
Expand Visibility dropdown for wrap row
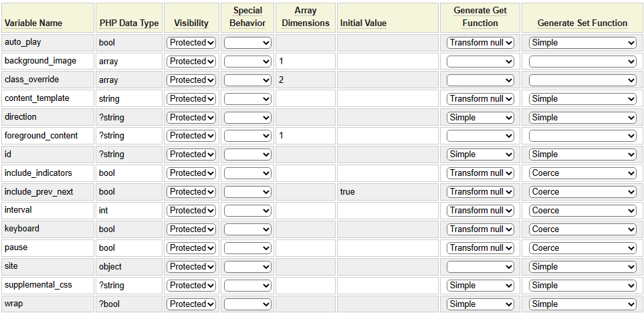click(x=191, y=304)
